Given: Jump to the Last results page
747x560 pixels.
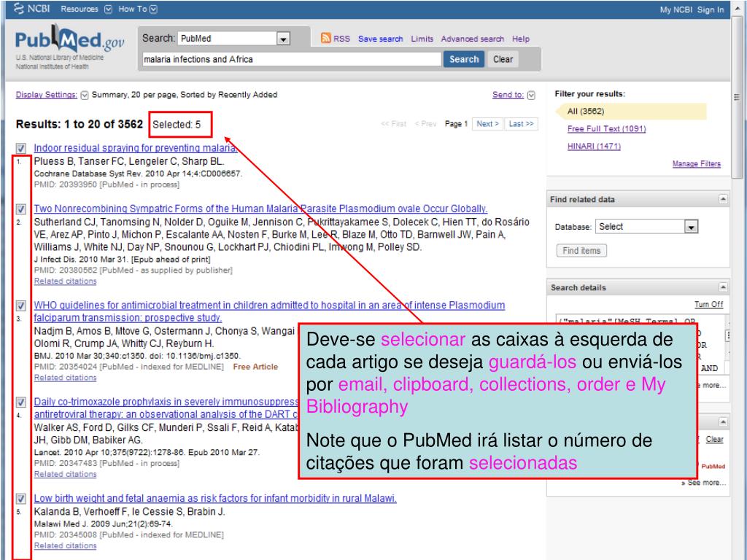Looking at the screenshot, I should pos(521,124).
